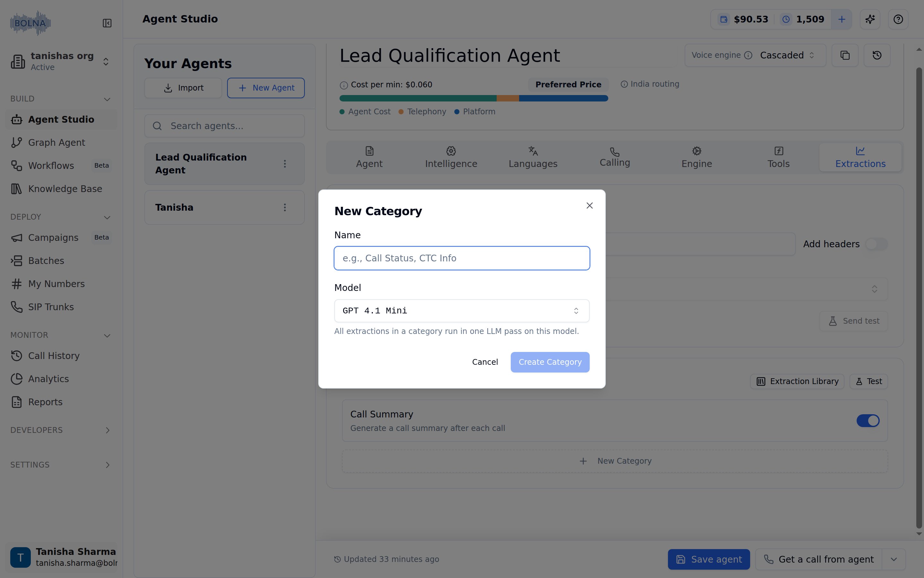Open Extraction Library

[x=797, y=381]
